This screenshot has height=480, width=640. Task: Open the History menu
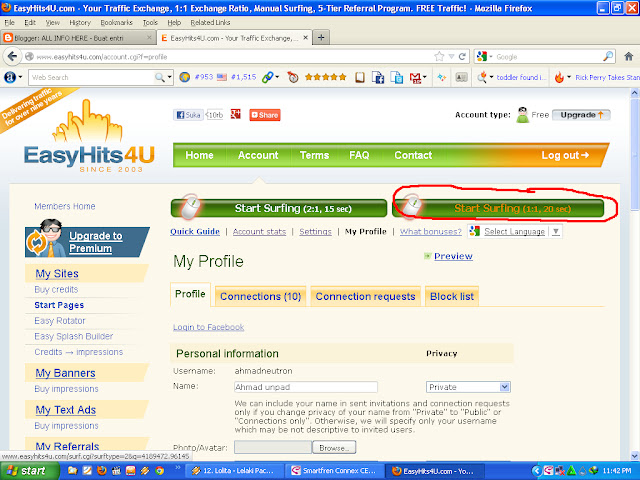click(80, 22)
